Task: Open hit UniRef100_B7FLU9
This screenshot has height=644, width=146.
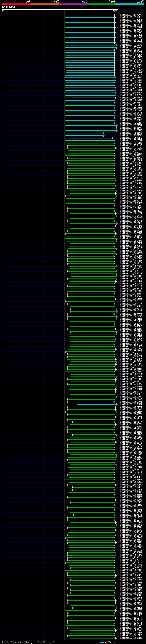Action: (131, 15)
